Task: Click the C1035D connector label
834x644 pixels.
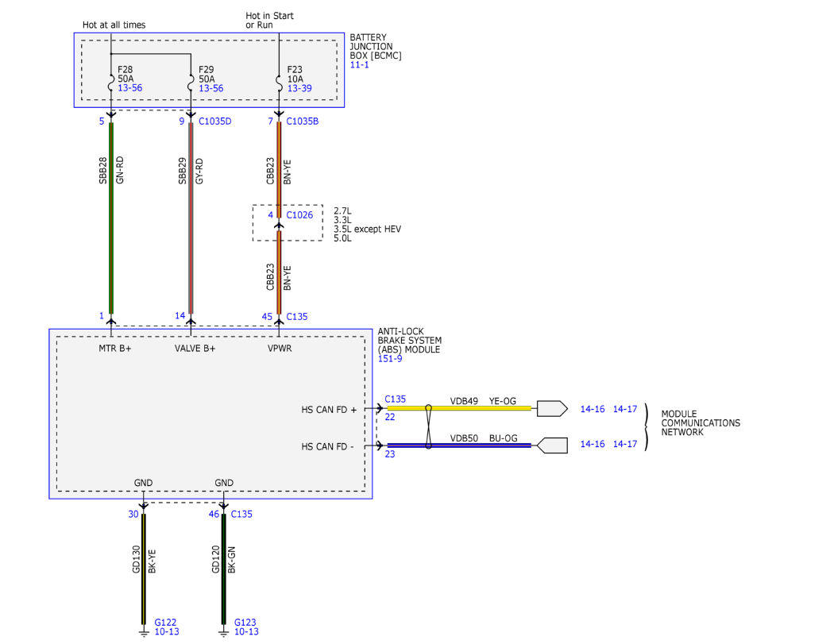Action: pos(215,121)
